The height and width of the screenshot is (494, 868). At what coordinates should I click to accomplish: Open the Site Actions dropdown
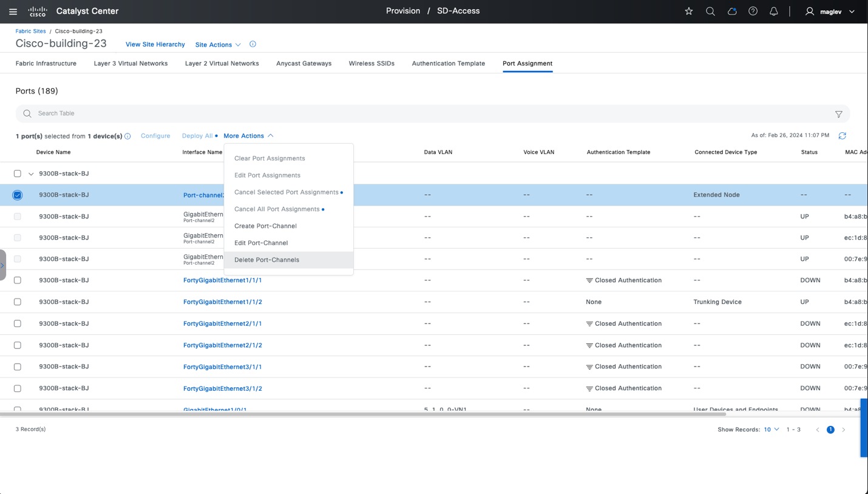(217, 45)
